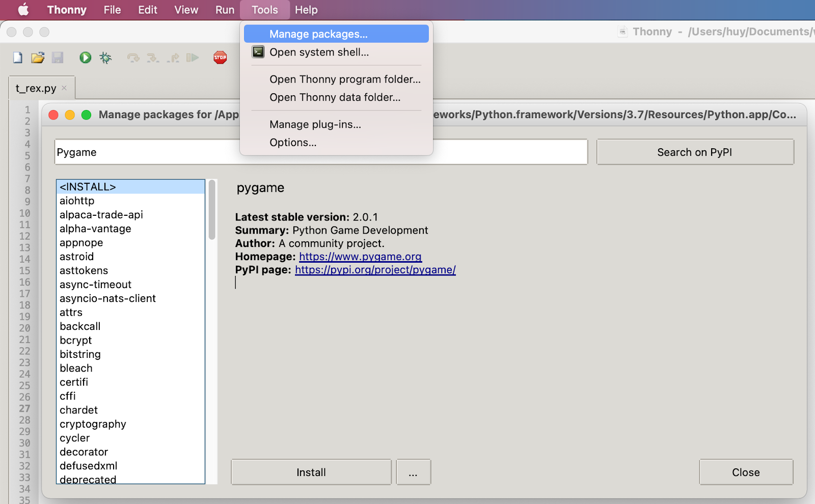This screenshot has height=504, width=815.
Task: Select certifi package
Action: pyautogui.click(x=130, y=382)
